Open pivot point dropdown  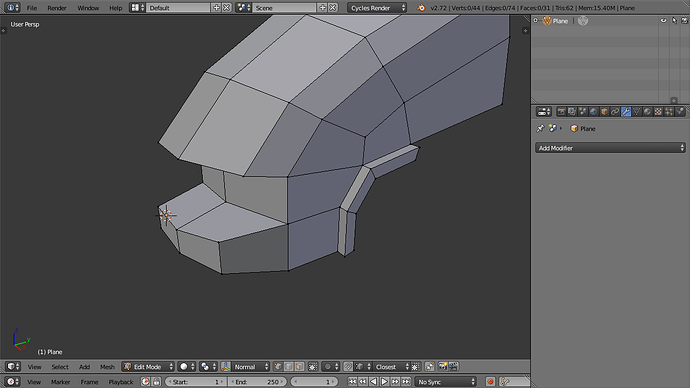pos(209,366)
